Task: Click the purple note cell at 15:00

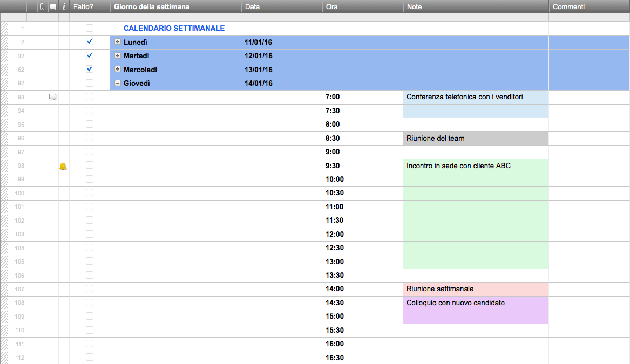Action: (476, 317)
